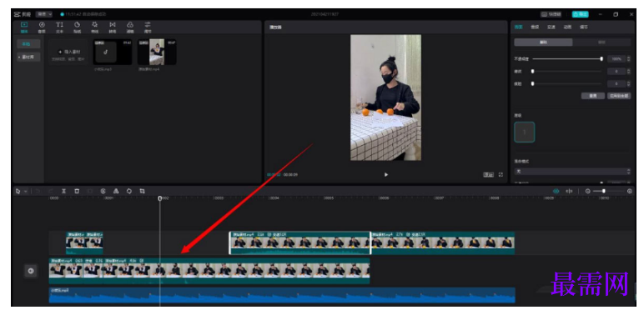644x310 pixels.
Task: Expand the material library category
Action: coord(28,57)
